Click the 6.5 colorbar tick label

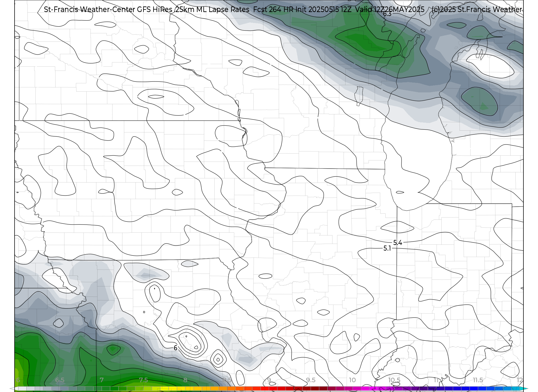point(60,380)
